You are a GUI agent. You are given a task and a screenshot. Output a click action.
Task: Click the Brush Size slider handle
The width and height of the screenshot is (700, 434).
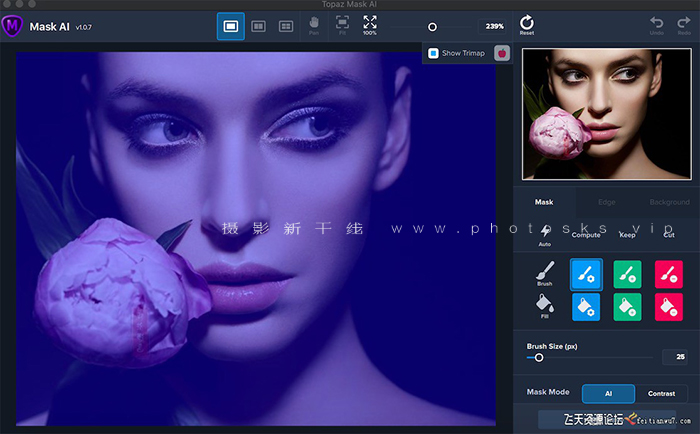(539, 358)
